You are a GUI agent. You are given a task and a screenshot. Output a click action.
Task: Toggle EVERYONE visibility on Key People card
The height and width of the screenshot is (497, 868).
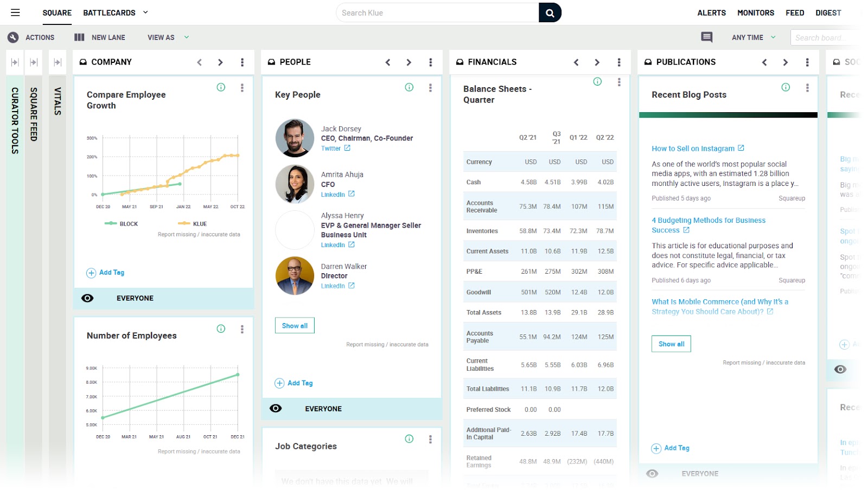click(x=276, y=409)
